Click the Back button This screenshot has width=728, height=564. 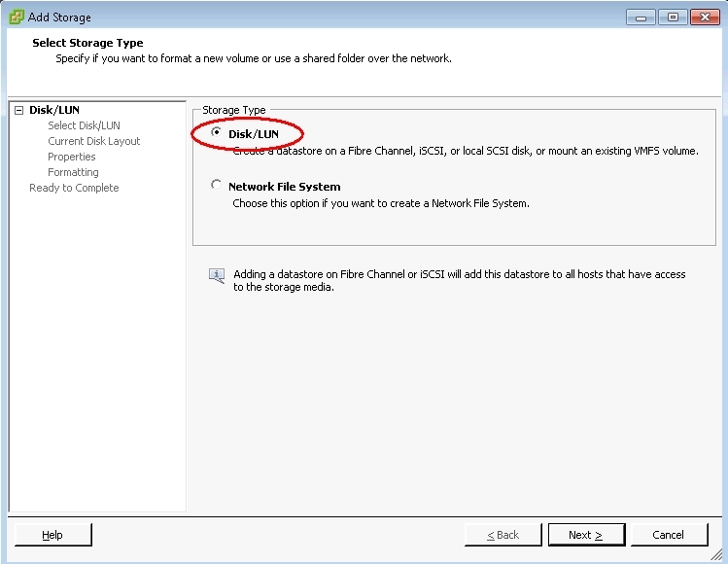click(x=503, y=535)
